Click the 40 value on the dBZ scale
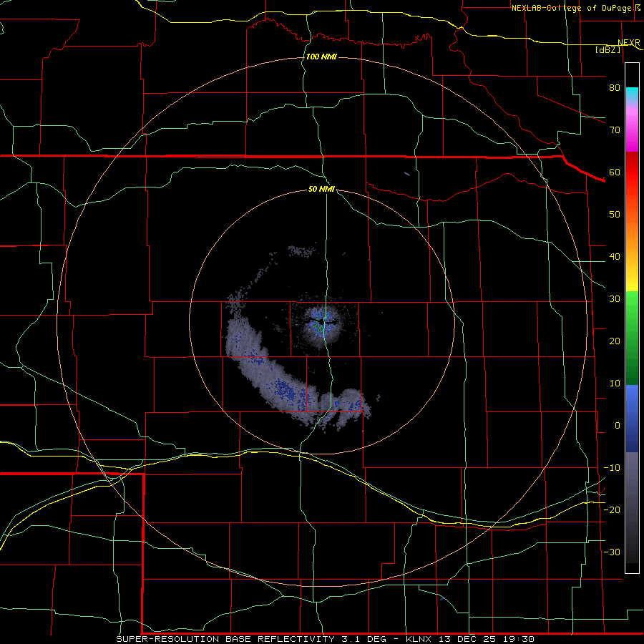The image size is (644, 644). coord(615,257)
